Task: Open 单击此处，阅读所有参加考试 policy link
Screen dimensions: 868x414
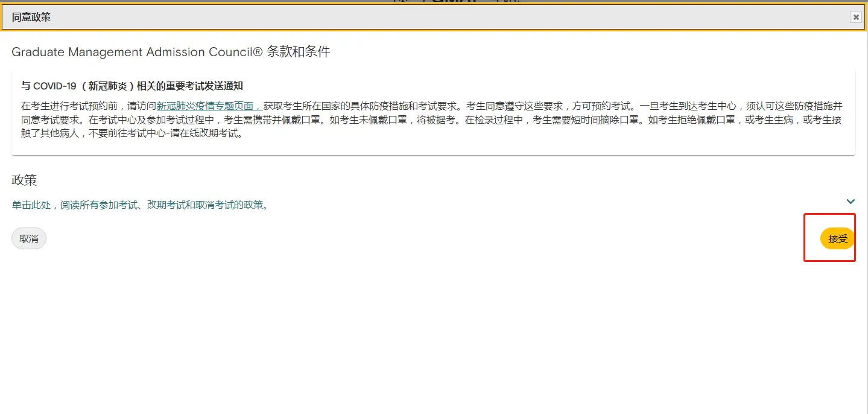Action: [140, 205]
